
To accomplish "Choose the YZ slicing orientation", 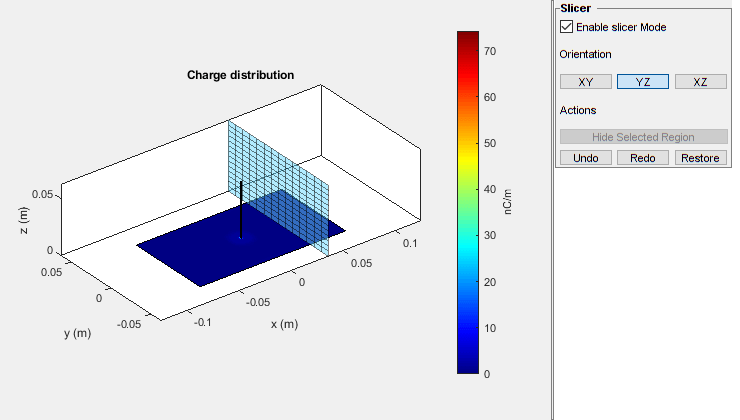I will 643,82.
